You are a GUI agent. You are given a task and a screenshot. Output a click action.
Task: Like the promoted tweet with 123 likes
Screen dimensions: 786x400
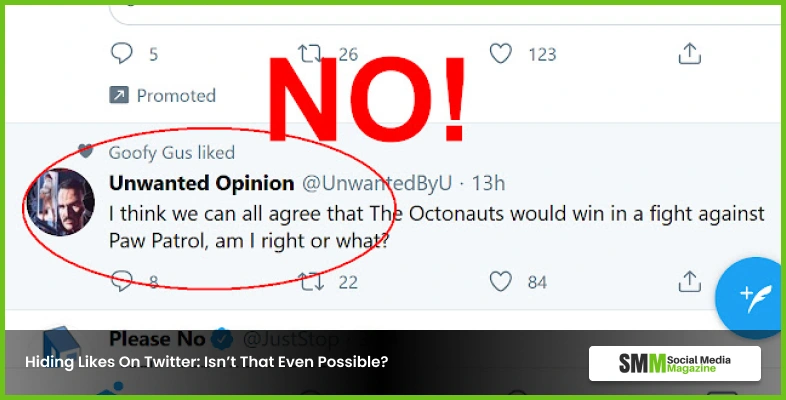click(501, 53)
